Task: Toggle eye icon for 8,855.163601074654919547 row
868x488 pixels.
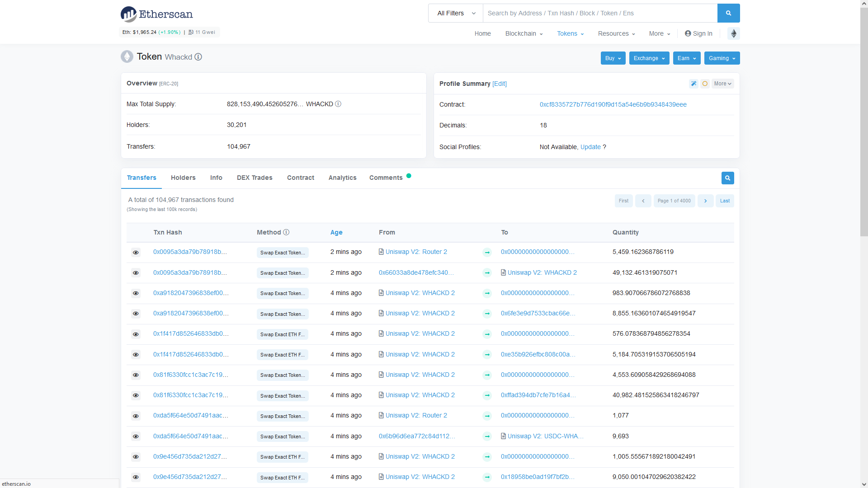Action: click(x=136, y=314)
